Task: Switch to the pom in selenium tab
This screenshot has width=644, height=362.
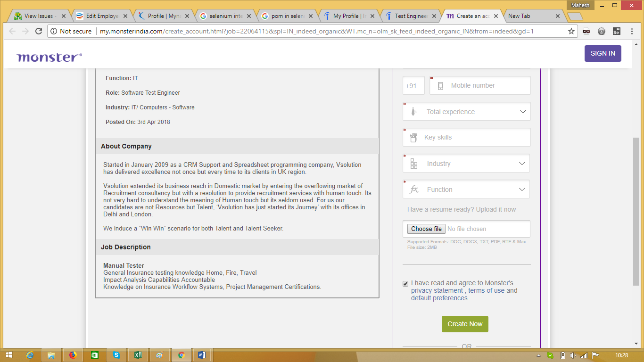Action: pos(287,16)
